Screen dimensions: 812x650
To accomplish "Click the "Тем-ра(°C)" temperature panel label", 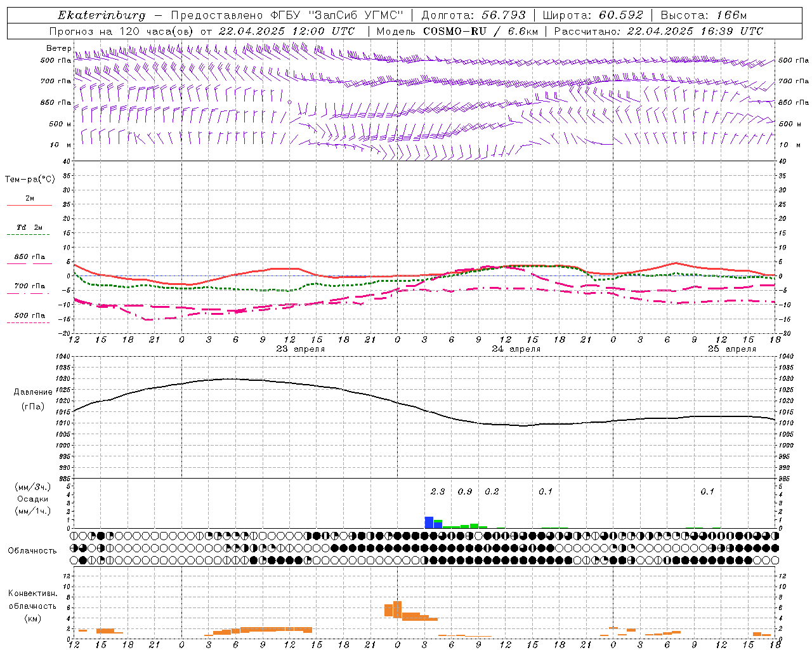I will [30, 180].
